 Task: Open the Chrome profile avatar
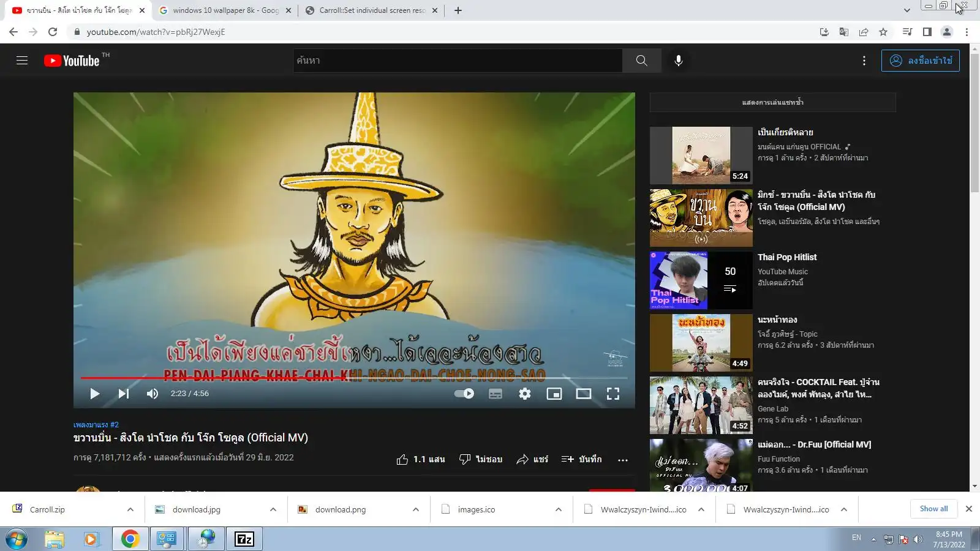click(x=947, y=32)
